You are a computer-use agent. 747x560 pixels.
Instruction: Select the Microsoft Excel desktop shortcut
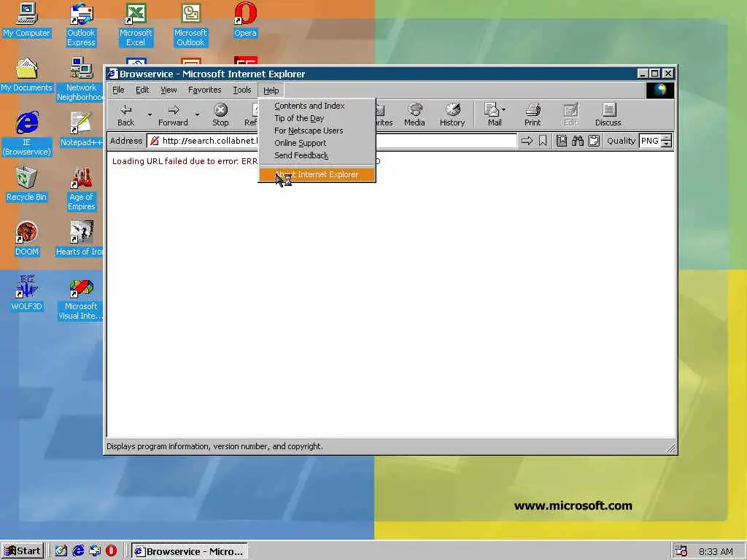click(x=136, y=25)
